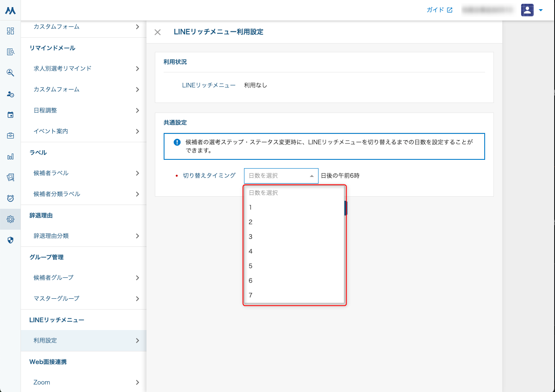Select option 1 in the days list
This screenshot has height=392, width=555.
click(x=251, y=208)
